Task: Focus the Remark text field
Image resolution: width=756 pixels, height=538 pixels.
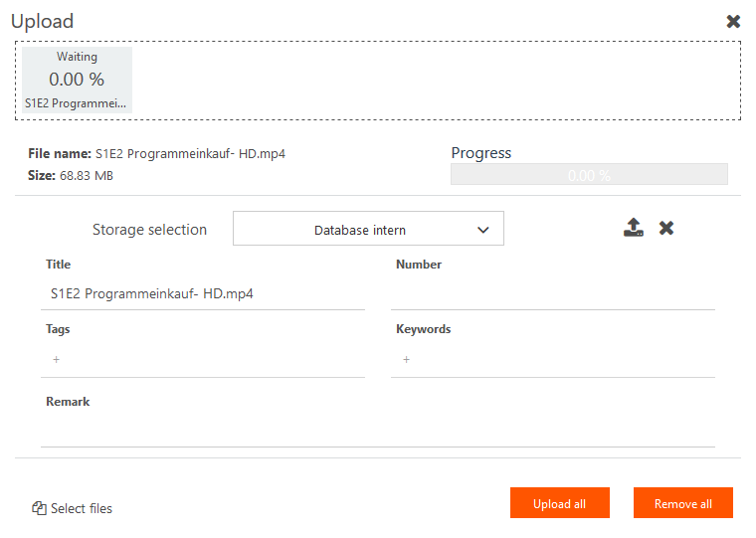Action: click(x=378, y=431)
